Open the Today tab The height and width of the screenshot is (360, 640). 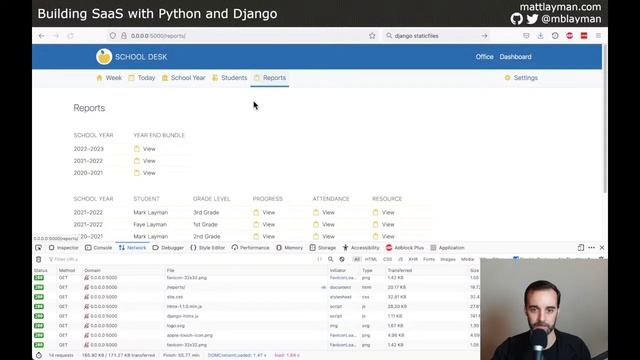click(142, 78)
